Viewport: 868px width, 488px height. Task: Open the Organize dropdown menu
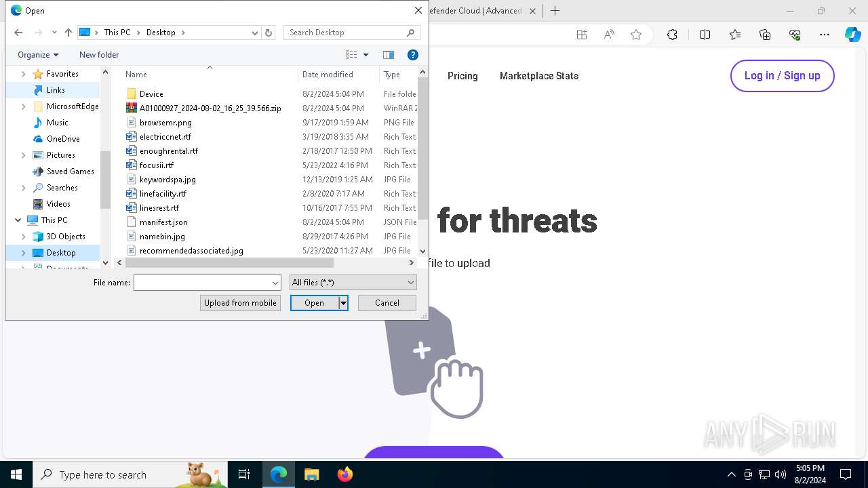coord(38,55)
